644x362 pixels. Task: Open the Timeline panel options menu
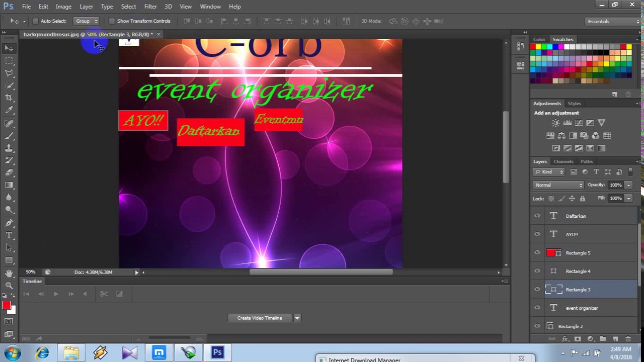(x=505, y=282)
